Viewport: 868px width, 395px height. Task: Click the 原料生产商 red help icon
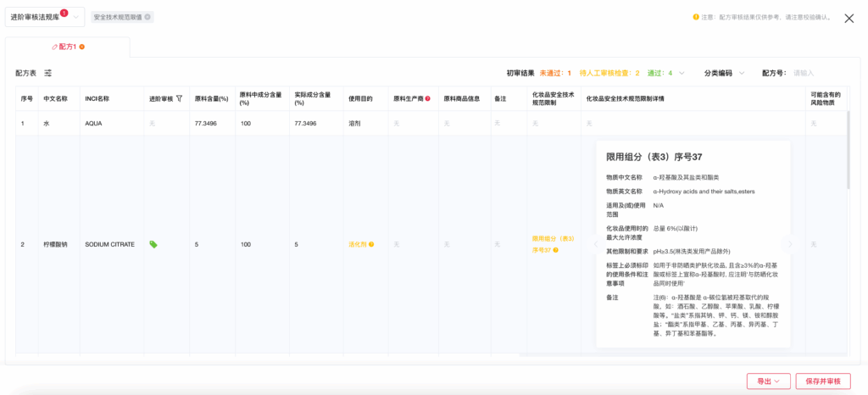[427, 98]
